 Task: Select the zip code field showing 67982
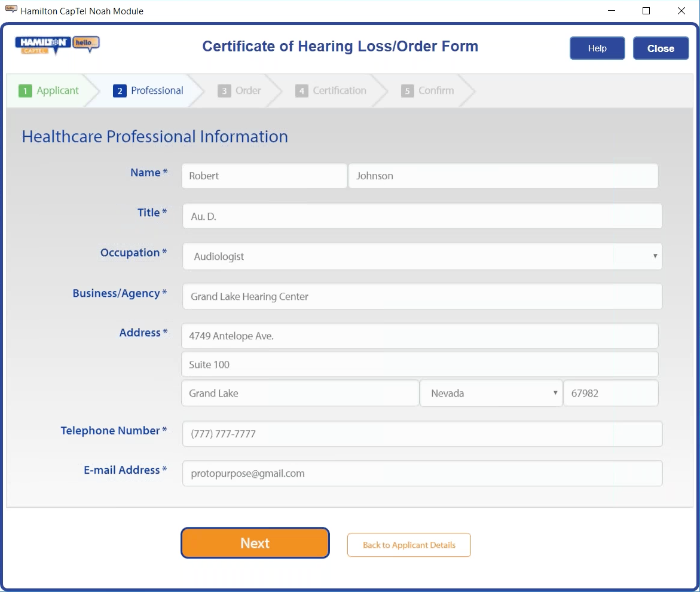610,393
